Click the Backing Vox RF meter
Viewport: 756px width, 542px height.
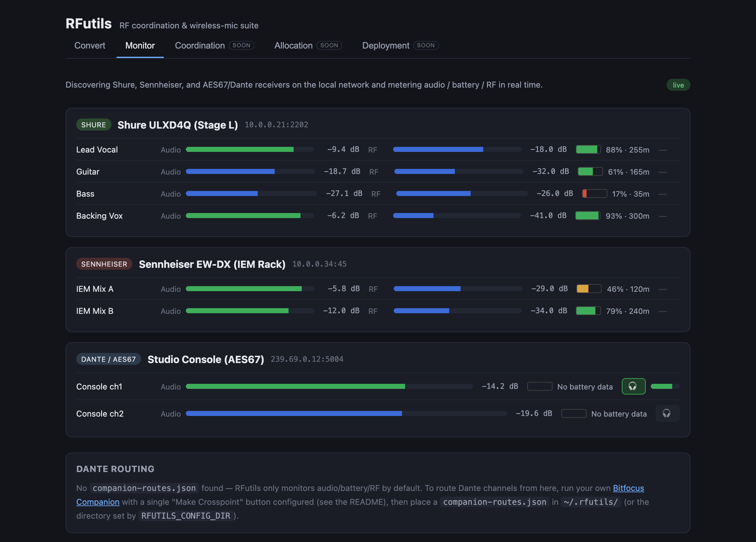coord(457,216)
